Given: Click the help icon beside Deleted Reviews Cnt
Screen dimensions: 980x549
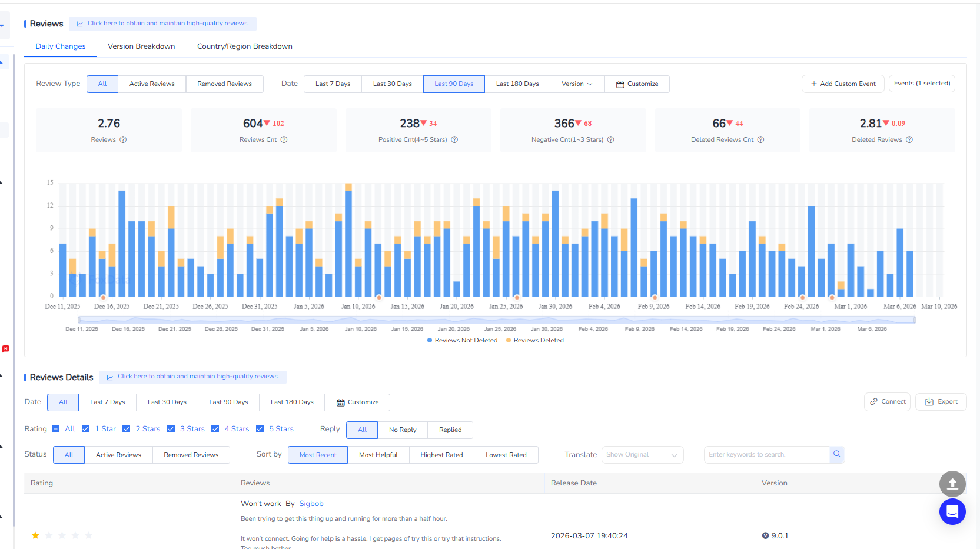Looking at the screenshot, I should click(x=760, y=140).
